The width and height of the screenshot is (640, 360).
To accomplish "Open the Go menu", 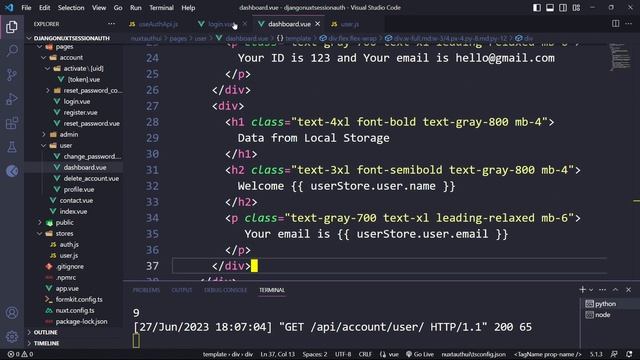I will click(x=118, y=7).
